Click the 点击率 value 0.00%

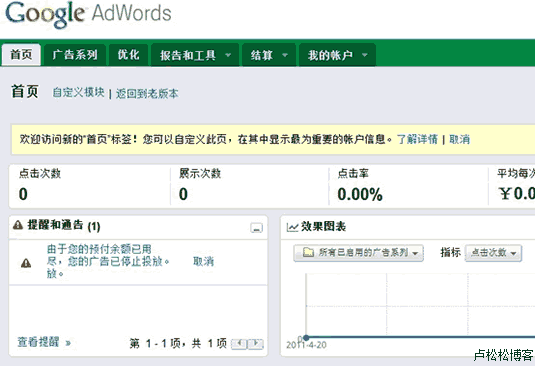pos(360,194)
